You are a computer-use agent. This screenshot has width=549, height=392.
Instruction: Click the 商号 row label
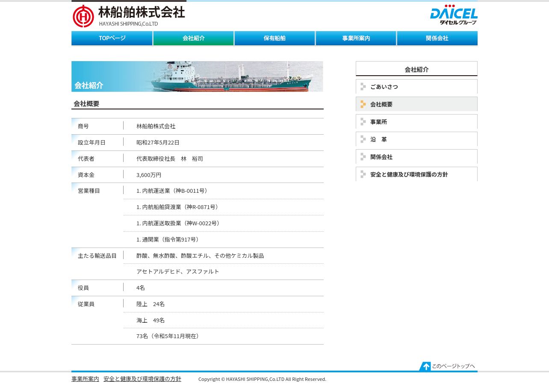point(83,126)
